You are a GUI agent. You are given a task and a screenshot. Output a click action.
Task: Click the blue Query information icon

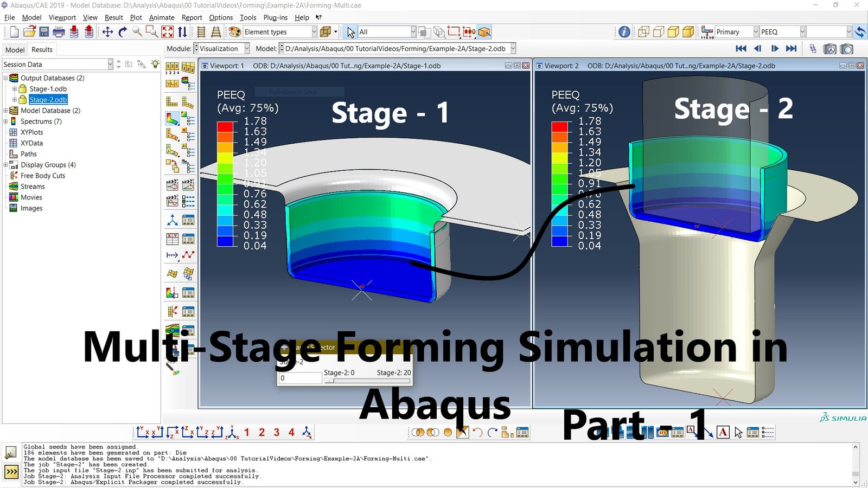pos(624,32)
